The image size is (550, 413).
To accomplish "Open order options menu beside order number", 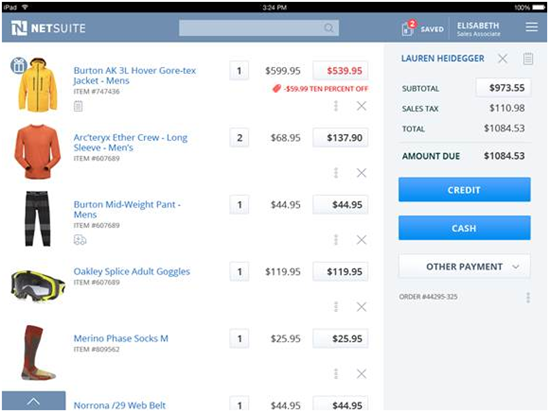I will tap(528, 298).
